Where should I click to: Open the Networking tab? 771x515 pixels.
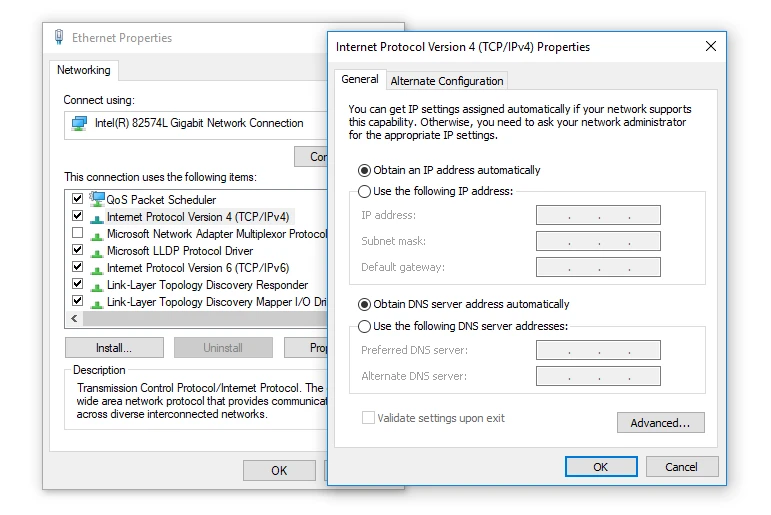(83, 70)
